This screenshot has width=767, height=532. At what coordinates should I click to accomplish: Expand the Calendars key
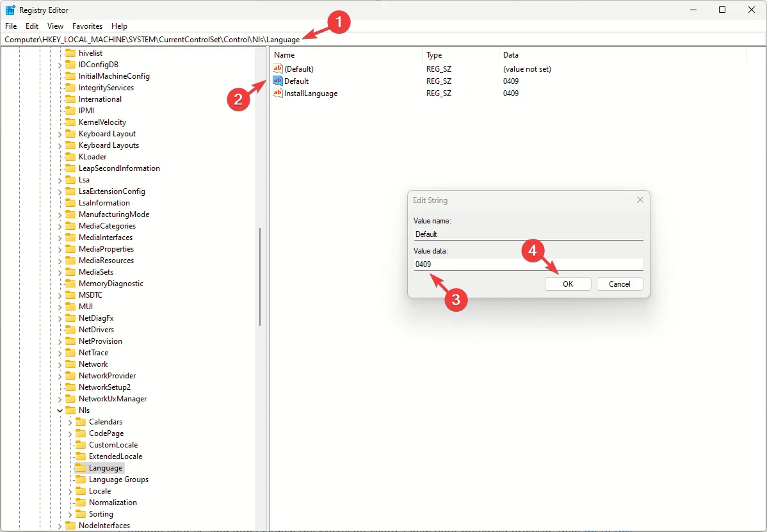coord(70,422)
